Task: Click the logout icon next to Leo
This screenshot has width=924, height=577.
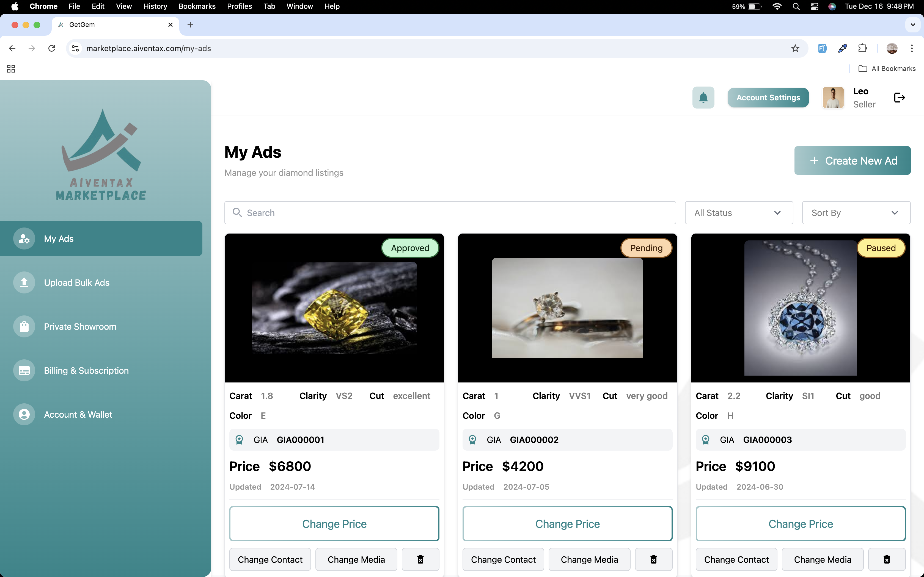Action: tap(899, 98)
